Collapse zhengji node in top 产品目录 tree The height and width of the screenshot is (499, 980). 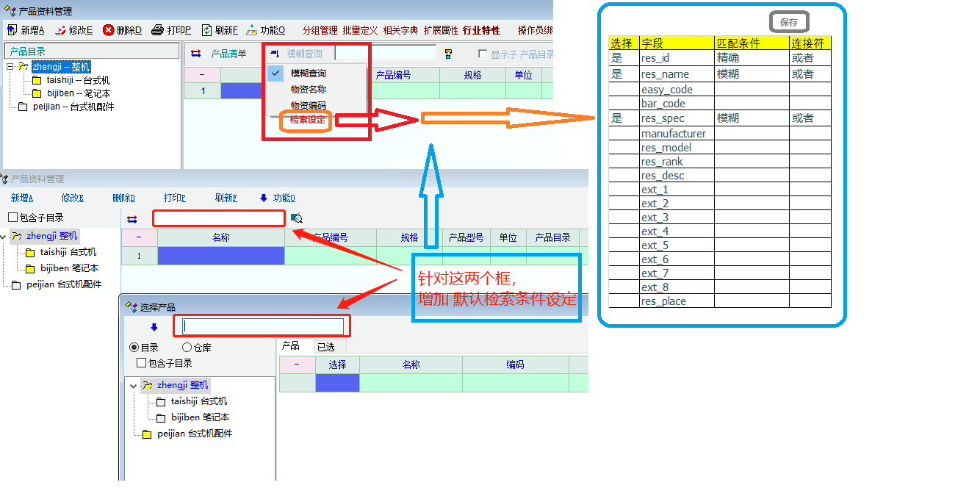click(x=10, y=67)
